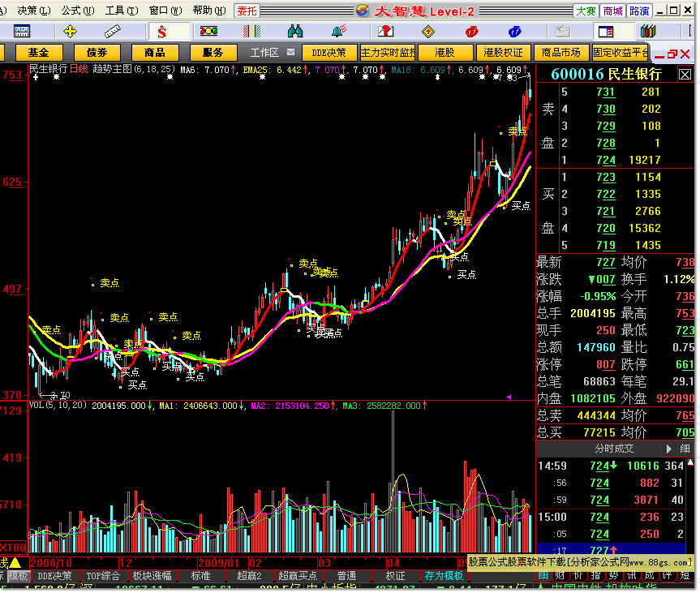Screen dimensions: 700x593
Task: Click the 大智慧 logo icon in title bar
Action: [363, 11]
